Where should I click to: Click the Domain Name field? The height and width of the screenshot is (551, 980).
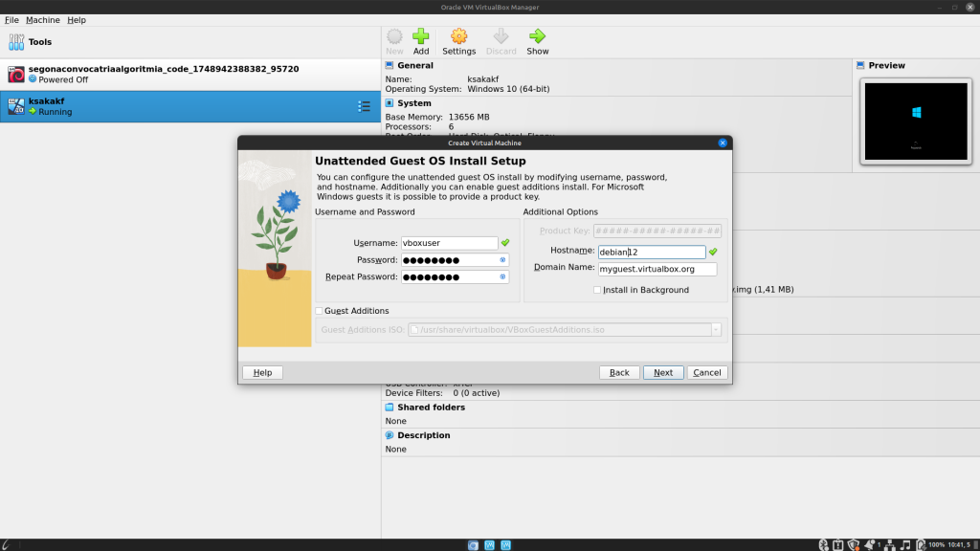click(x=657, y=269)
